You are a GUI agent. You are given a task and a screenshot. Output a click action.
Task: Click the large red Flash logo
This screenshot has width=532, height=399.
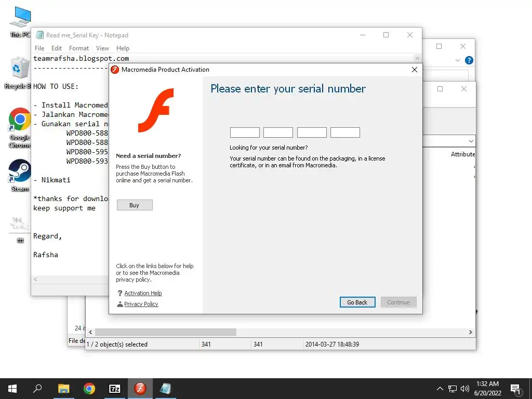(156, 110)
